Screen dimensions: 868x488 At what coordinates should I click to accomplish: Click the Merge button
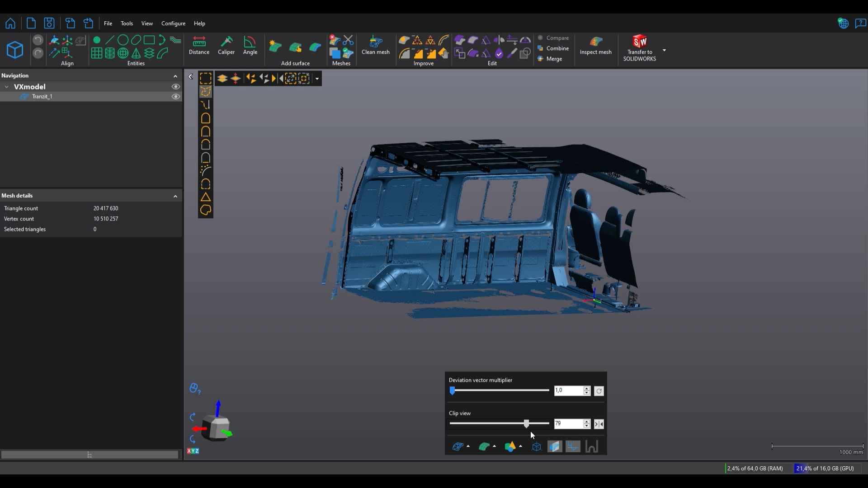tap(553, 59)
